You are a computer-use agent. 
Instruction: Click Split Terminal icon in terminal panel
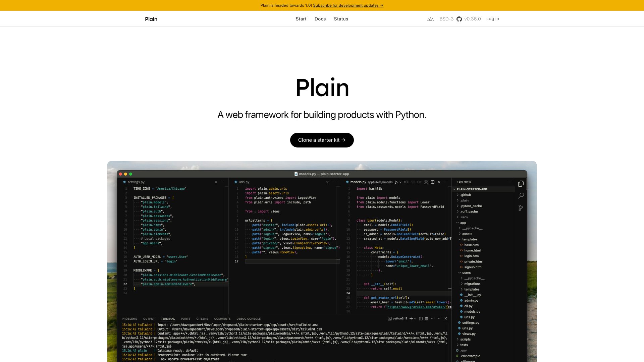[x=421, y=318]
